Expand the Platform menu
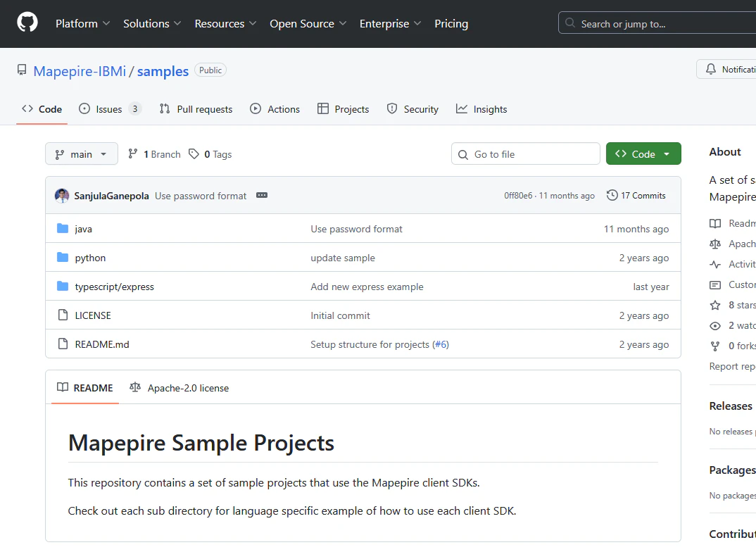This screenshot has height=552, width=756. (x=82, y=24)
